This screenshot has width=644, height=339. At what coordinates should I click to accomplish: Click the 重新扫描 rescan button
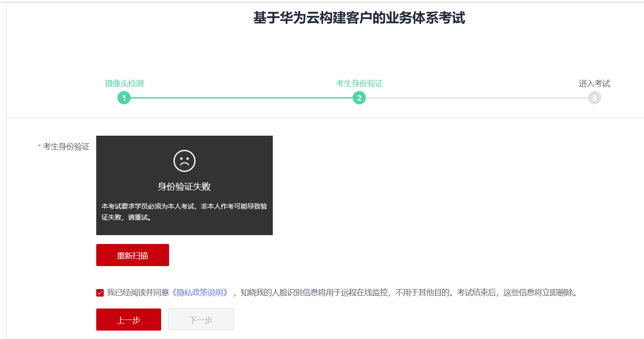click(x=132, y=255)
